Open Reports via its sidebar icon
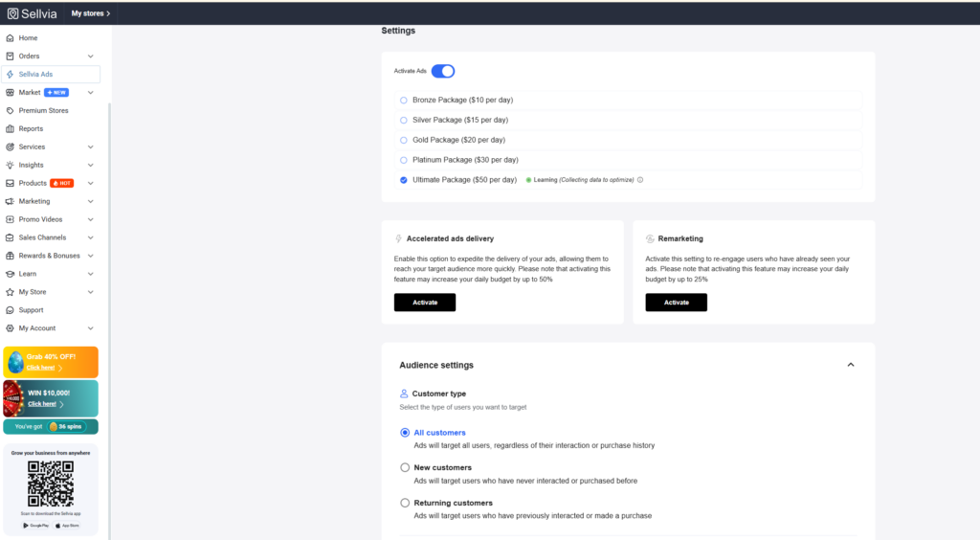This screenshot has width=980, height=540. click(x=10, y=129)
